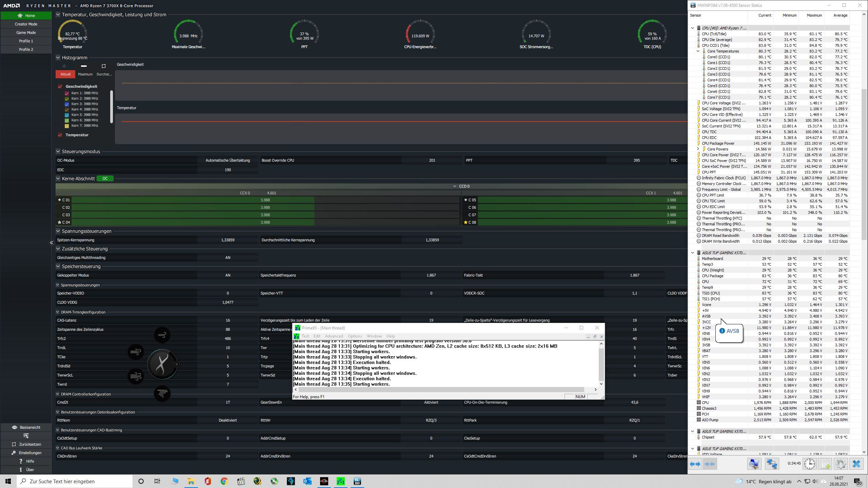This screenshot has height=488, width=868.
Task: Open the Über about entry
Action: coord(26,470)
